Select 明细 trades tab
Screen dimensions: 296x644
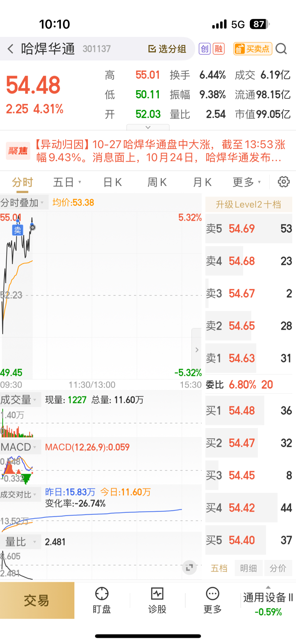point(248,568)
